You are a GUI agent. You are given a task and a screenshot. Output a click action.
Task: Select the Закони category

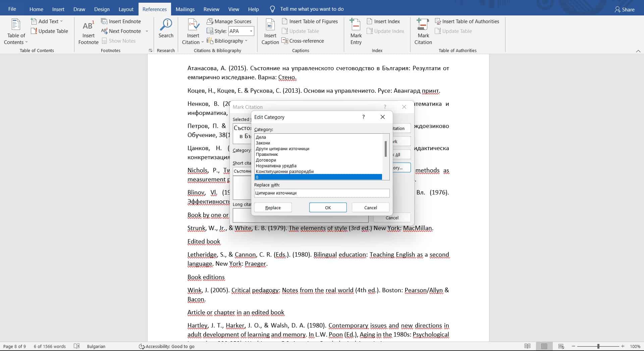318,143
